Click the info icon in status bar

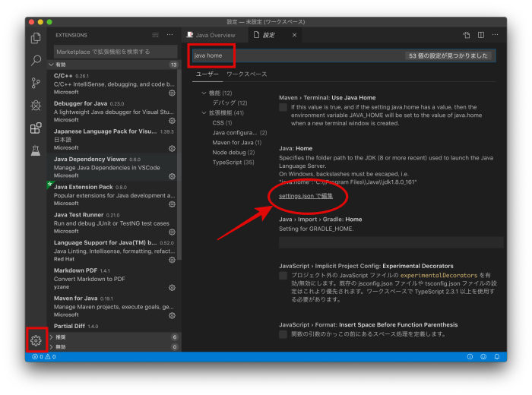470,357
